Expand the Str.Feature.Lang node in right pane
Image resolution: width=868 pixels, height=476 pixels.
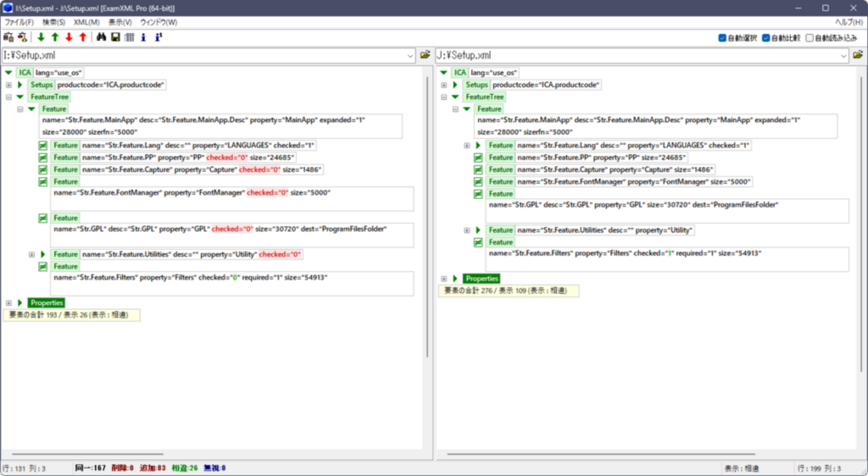(467, 146)
